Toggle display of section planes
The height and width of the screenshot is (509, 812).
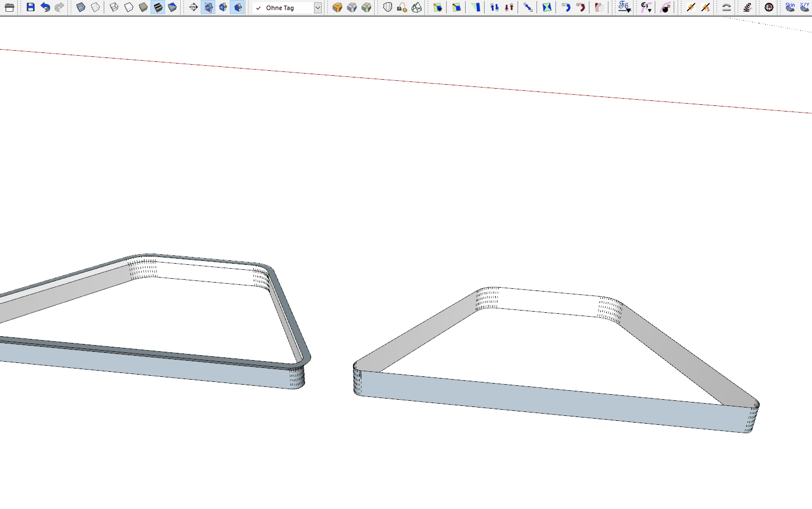click(x=208, y=7)
